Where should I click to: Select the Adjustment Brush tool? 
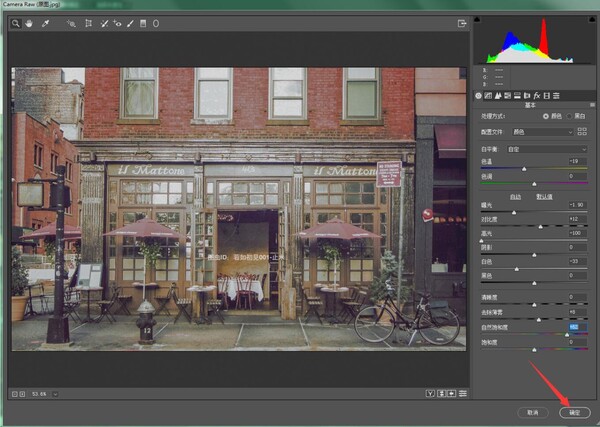[130, 24]
